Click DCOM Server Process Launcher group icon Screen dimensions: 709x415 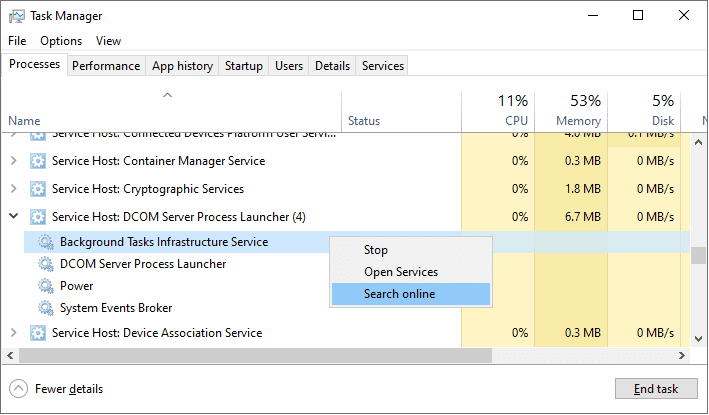tap(39, 217)
